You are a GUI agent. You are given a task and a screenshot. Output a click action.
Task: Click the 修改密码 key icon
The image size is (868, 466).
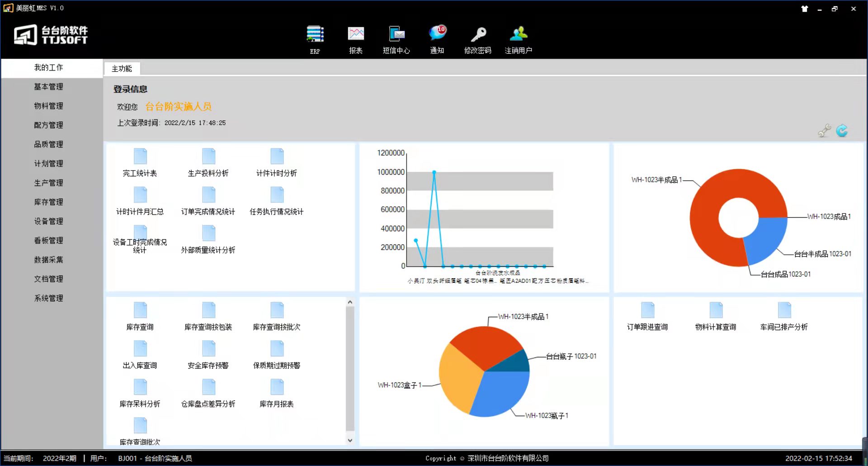pyautogui.click(x=478, y=35)
